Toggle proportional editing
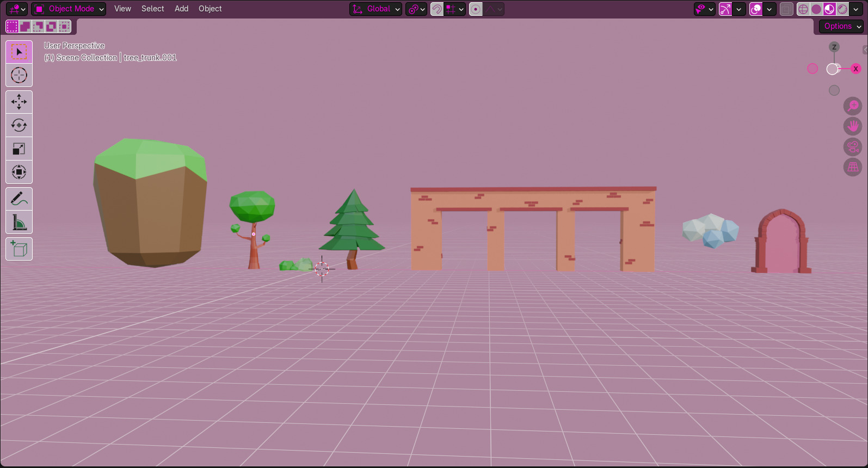 476,9
